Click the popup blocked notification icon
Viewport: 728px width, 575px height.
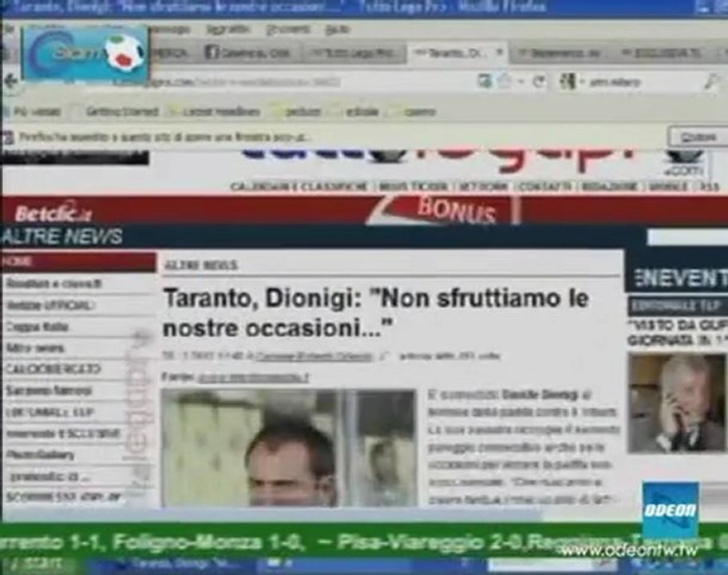tap(8, 137)
